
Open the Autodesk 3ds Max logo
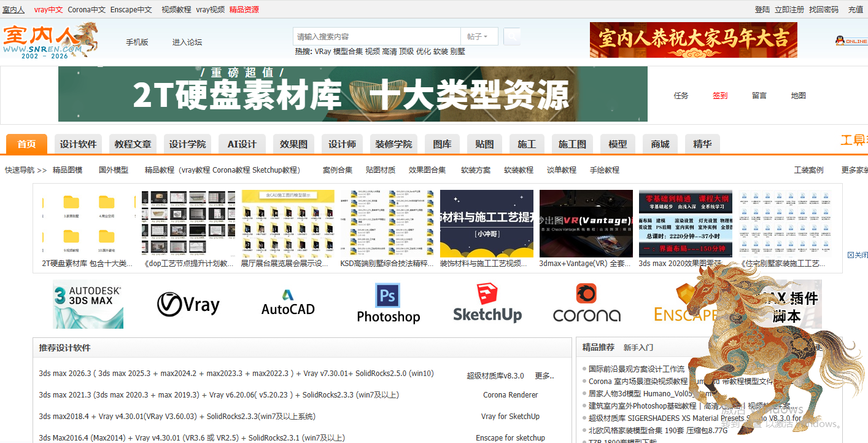click(x=88, y=304)
